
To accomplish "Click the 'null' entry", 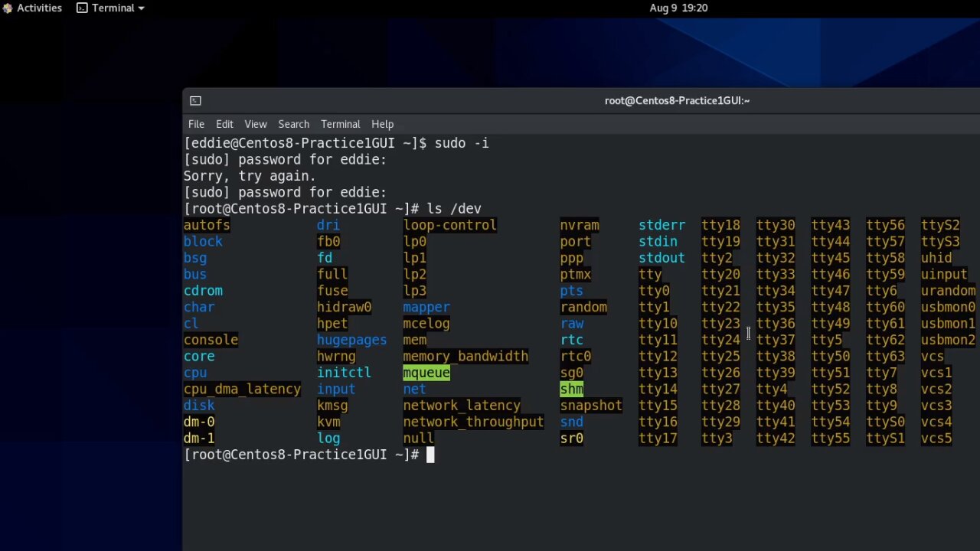I will click(418, 438).
